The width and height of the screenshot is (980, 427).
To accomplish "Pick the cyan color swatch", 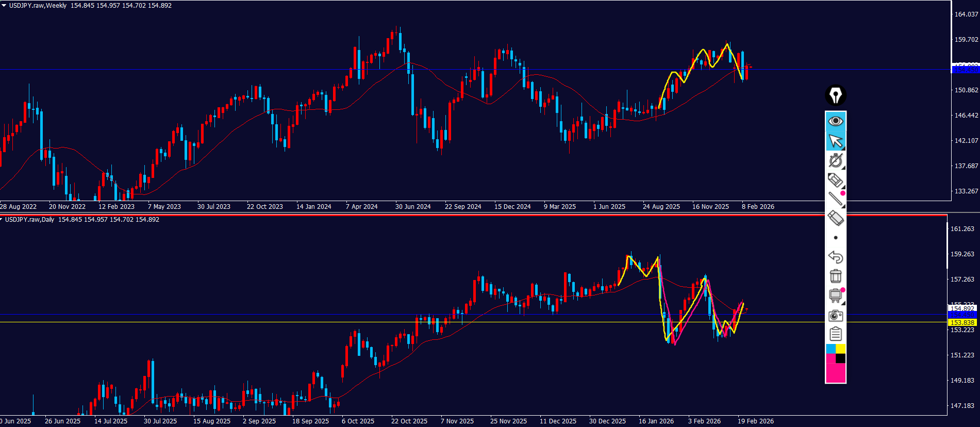I will pyautogui.click(x=830, y=349).
